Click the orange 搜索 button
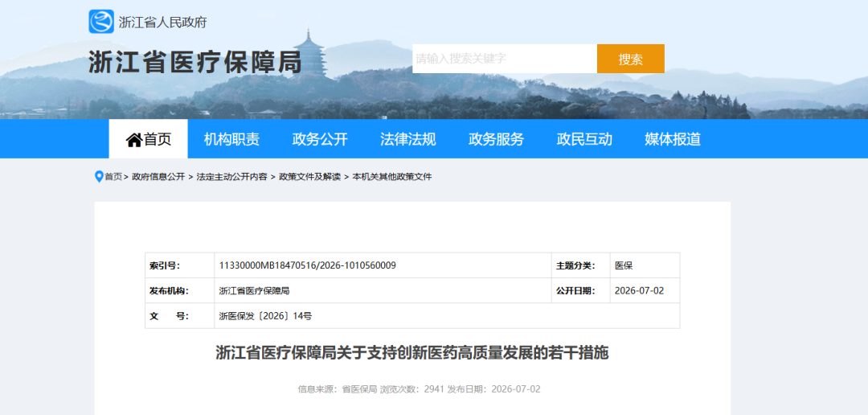 [631, 59]
